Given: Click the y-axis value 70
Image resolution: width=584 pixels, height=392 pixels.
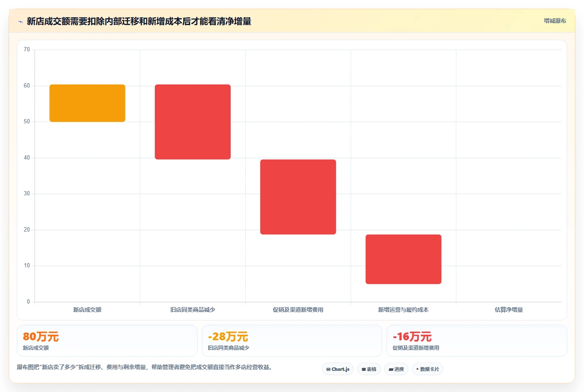Looking at the screenshot, I should tap(27, 50).
